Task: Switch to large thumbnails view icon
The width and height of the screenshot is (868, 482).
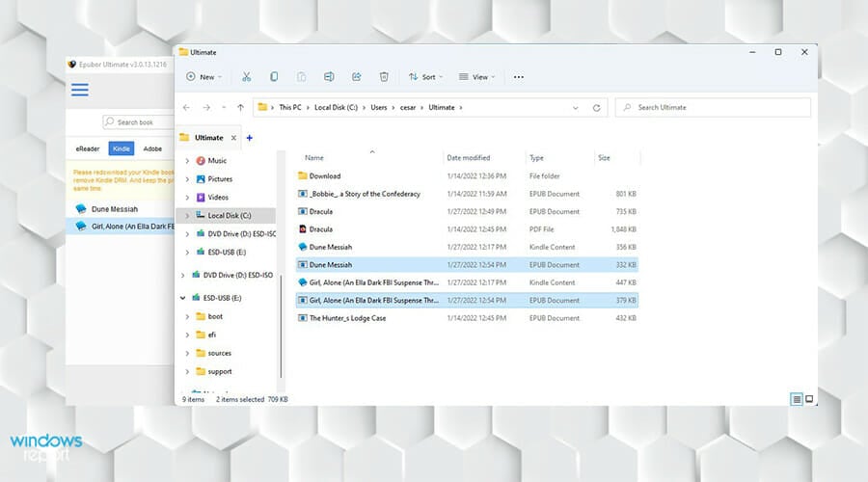Action: (x=809, y=399)
